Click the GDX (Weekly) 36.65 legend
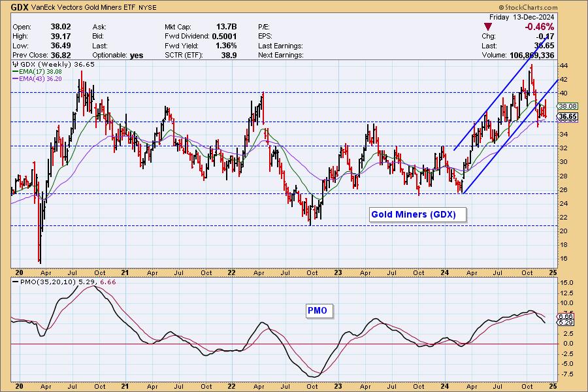588x392 pixels. tap(54, 64)
